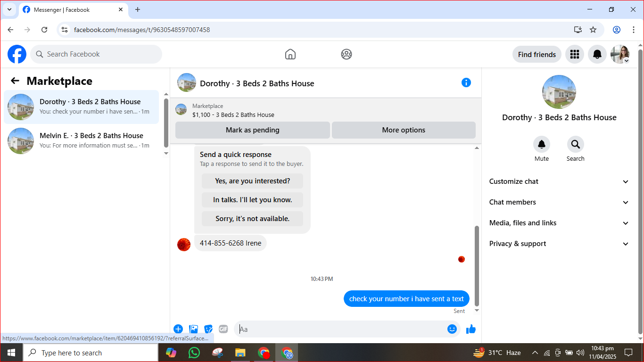The width and height of the screenshot is (644, 362).
Task: Open the listing thumbnail in right panel
Action: 559,92
